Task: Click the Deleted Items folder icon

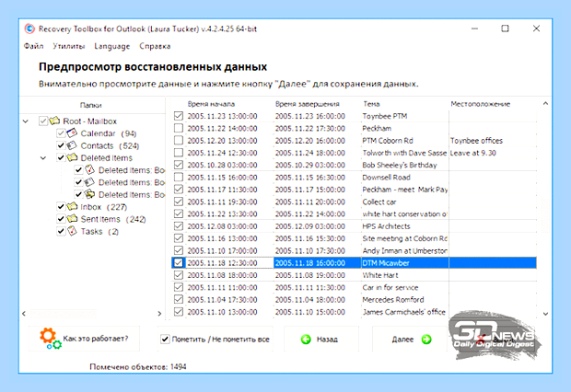Action: (72, 157)
